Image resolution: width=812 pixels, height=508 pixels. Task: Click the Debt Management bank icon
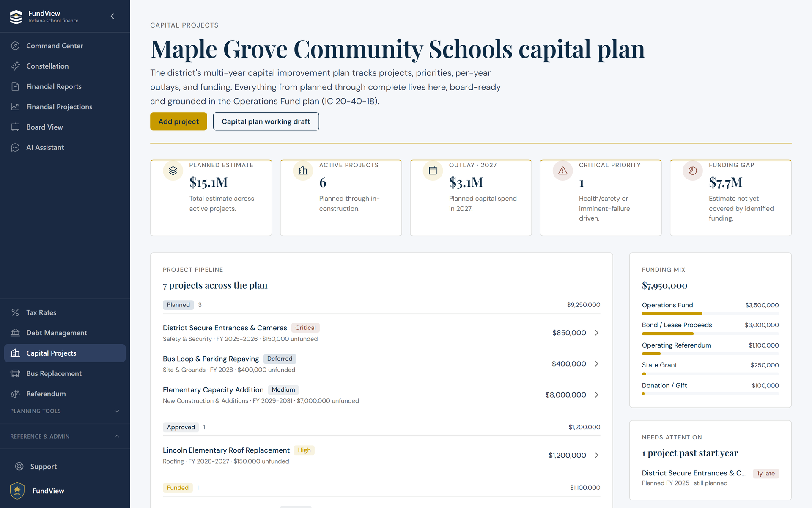click(15, 333)
